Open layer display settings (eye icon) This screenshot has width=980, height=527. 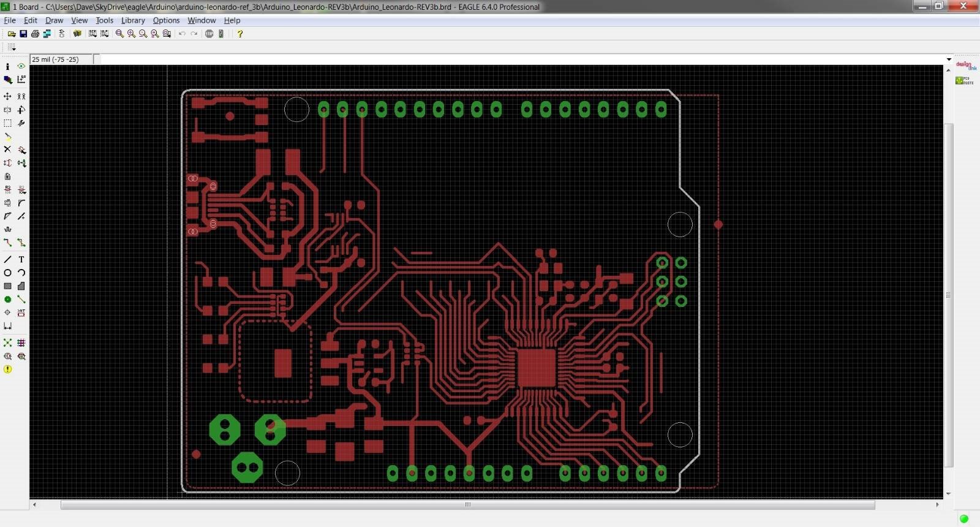21,66
